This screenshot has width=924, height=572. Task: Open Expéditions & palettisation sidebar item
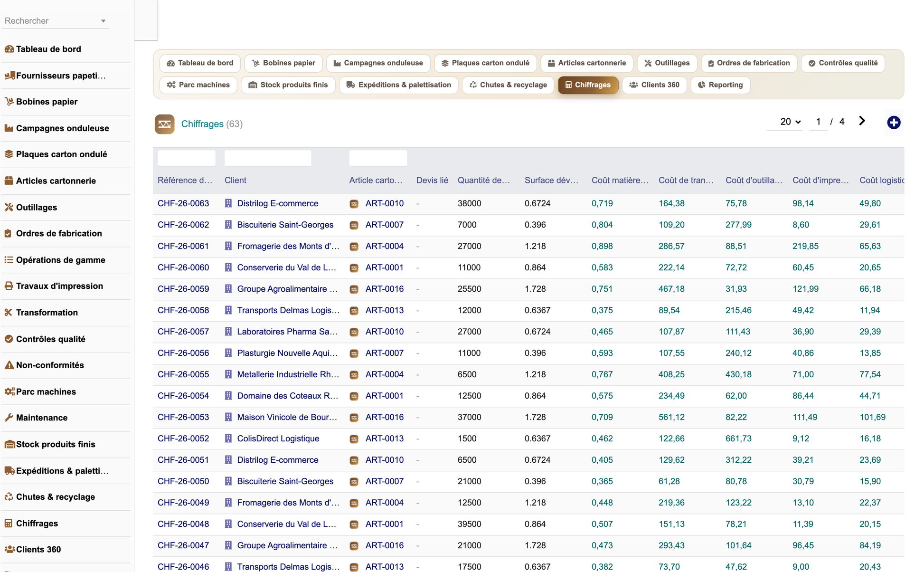point(66,471)
